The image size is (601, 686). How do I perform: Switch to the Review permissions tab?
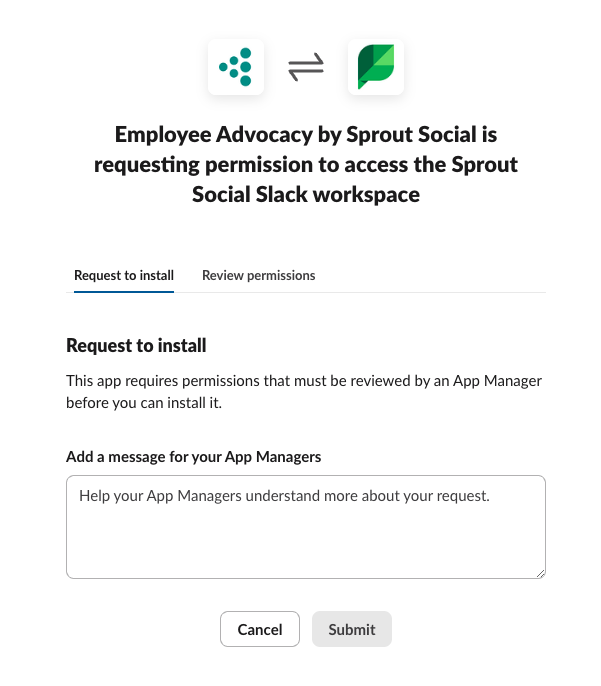259,275
